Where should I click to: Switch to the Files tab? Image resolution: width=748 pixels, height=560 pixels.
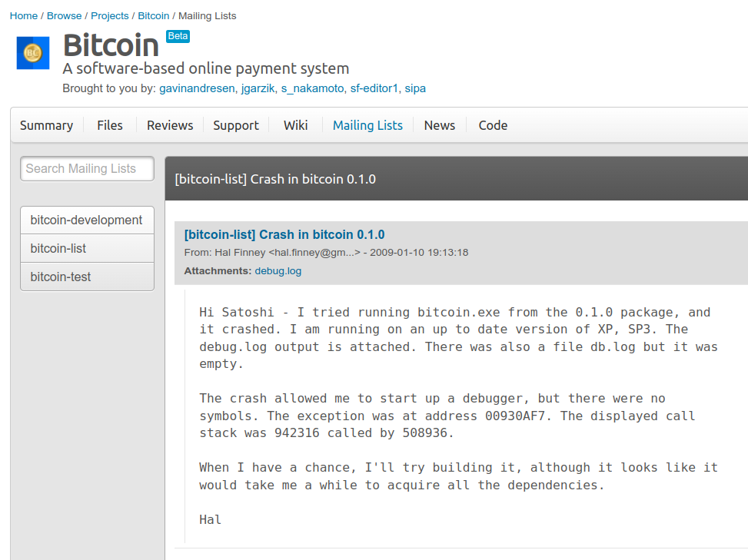click(110, 125)
